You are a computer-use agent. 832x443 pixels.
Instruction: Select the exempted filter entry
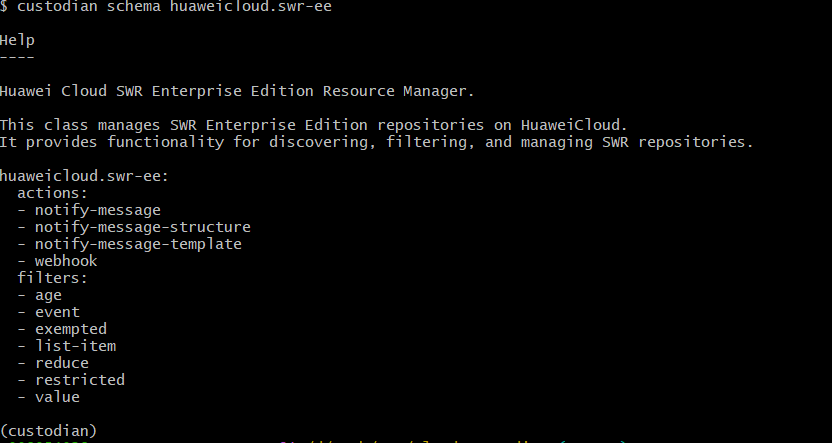tap(70, 329)
